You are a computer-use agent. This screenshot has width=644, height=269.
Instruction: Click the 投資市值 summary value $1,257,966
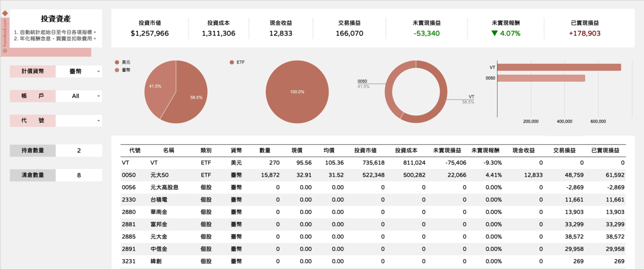click(150, 33)
